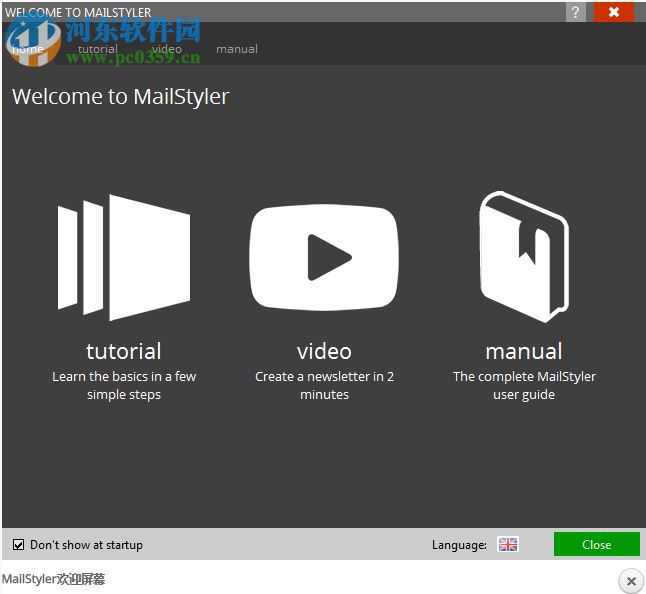Switch to the home tab

27,49
